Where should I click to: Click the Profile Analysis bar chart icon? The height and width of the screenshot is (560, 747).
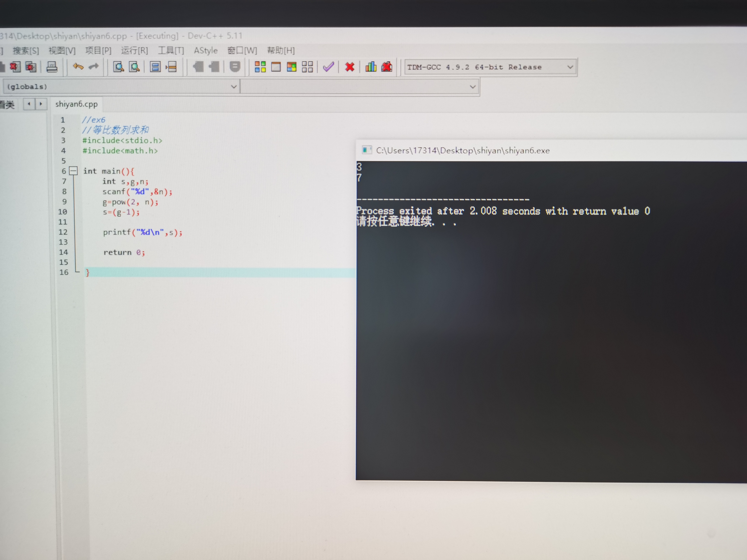(x=370, y=67)
